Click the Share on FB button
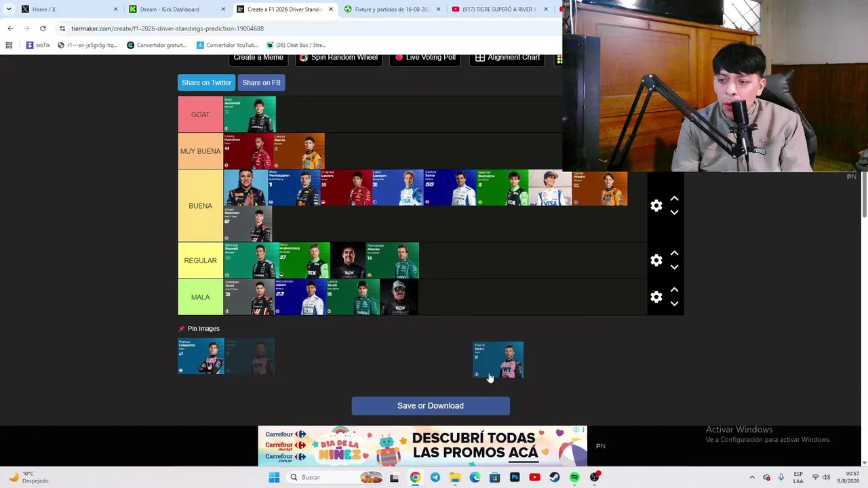This screenshot has width=868, height=488. point(261,83)
